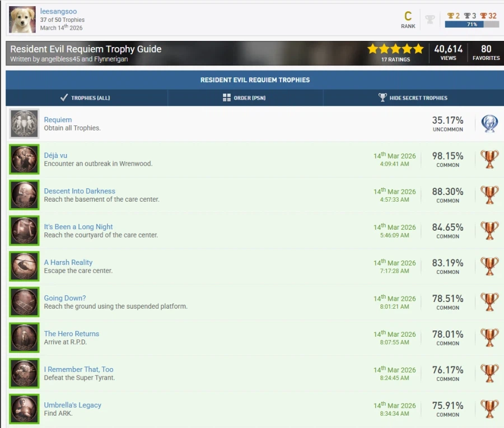Viewport: 504px width, 428px height.
Task: Open the Order (PSN) sorting option
Action: pyautogui.click(x=246, y=98)
